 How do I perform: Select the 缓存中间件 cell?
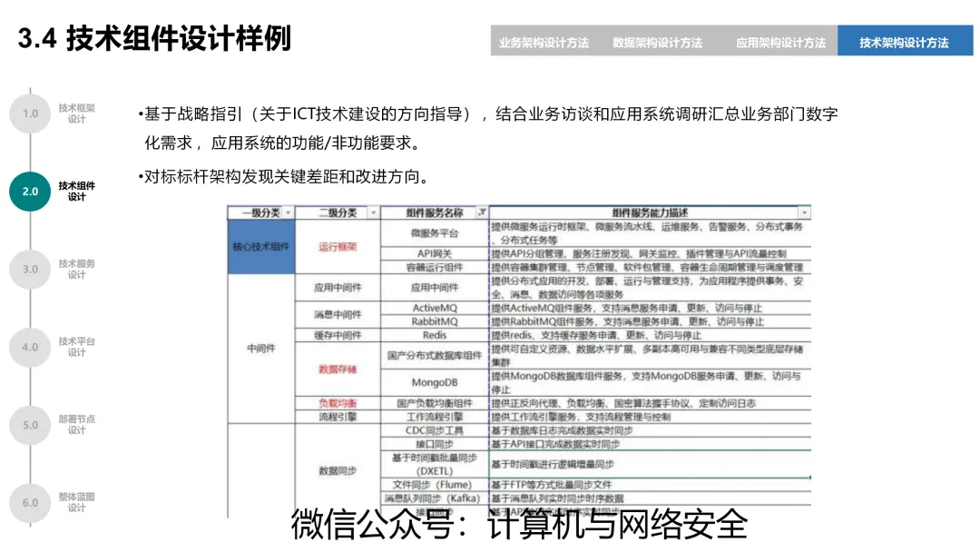pos(338,335)
